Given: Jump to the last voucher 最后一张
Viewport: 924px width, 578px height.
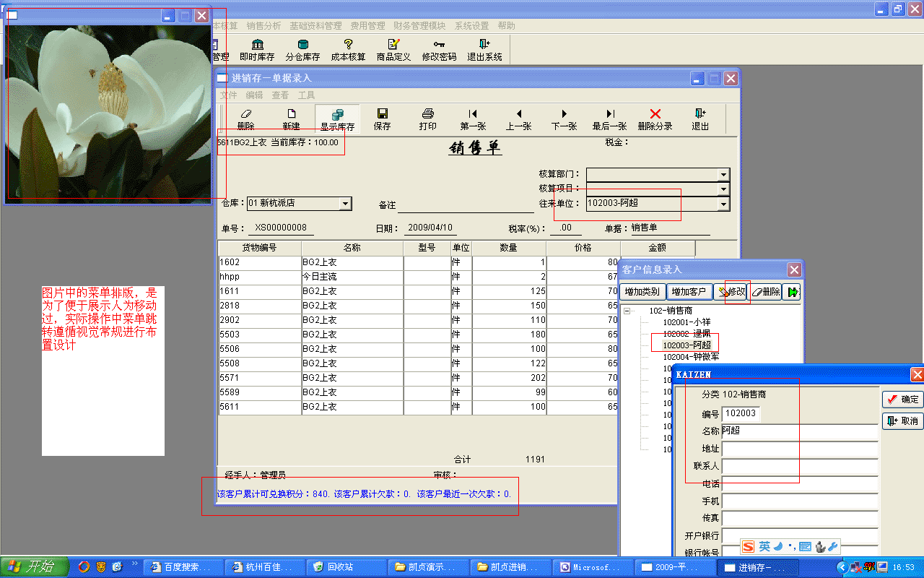Looking at the screenshot, I should pos(609,119).
